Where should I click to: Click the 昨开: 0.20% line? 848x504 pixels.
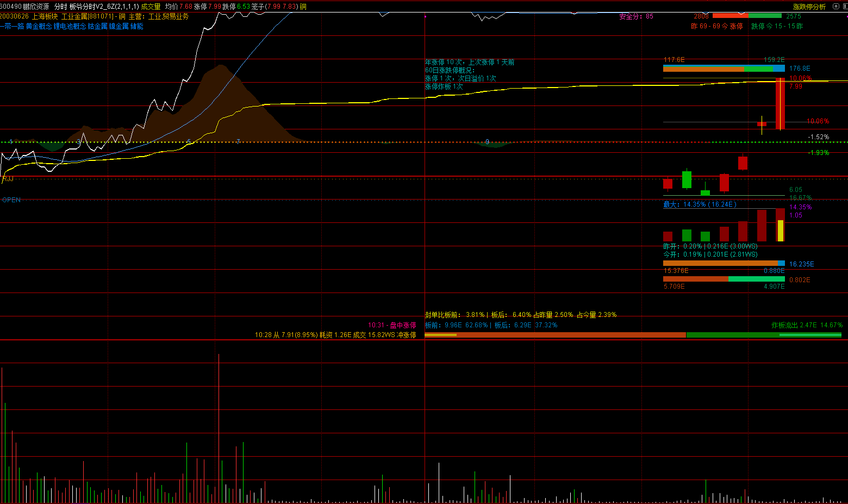pyautogui.click(x=710, y=246)
